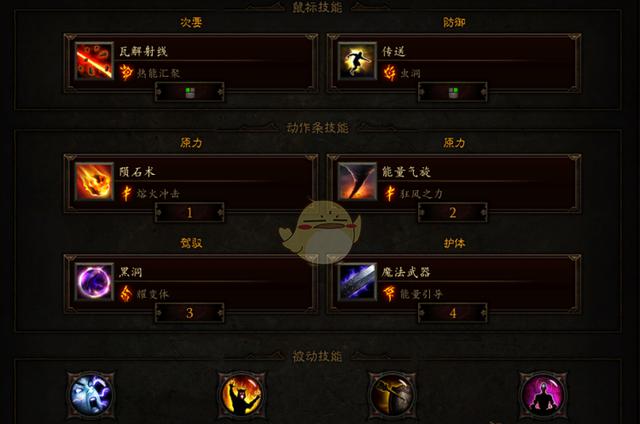This screenshot has height=424, width=640.
Task: Open the first passive skill with blue face
Action: click(91, 395)
